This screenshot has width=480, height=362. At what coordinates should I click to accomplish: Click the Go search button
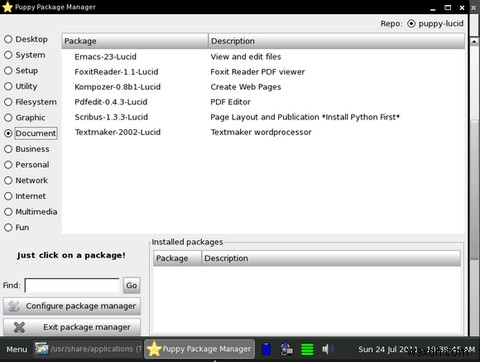tap(131, 285)
